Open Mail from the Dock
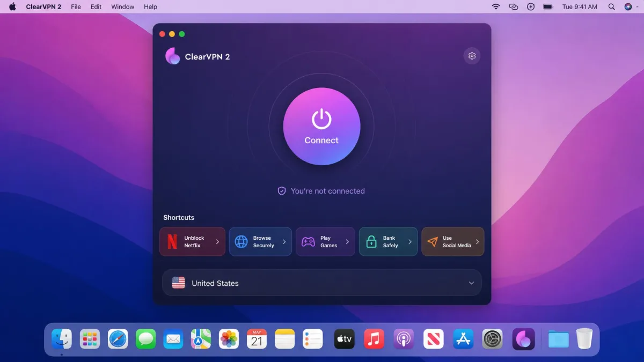The image size is (644, 362). pos(173,339)
